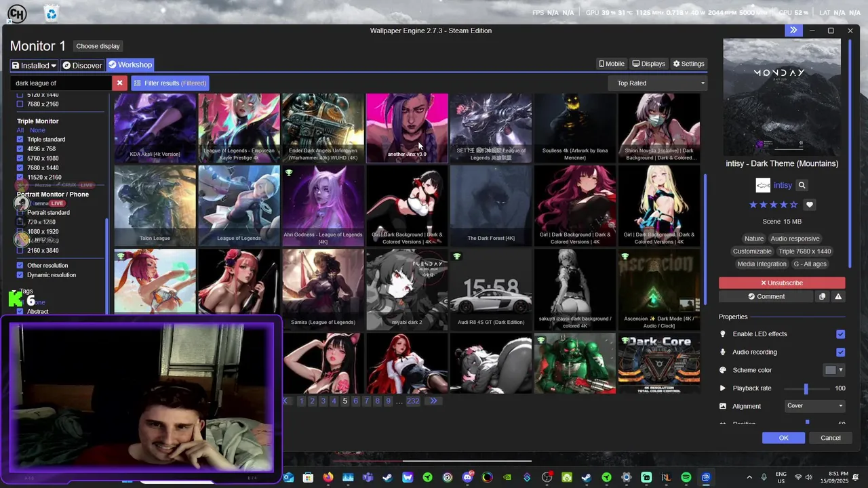Viewport: 868px width, 488px height.
Task: Switch to the Workshop tab
Action: [x=130, y=65]
